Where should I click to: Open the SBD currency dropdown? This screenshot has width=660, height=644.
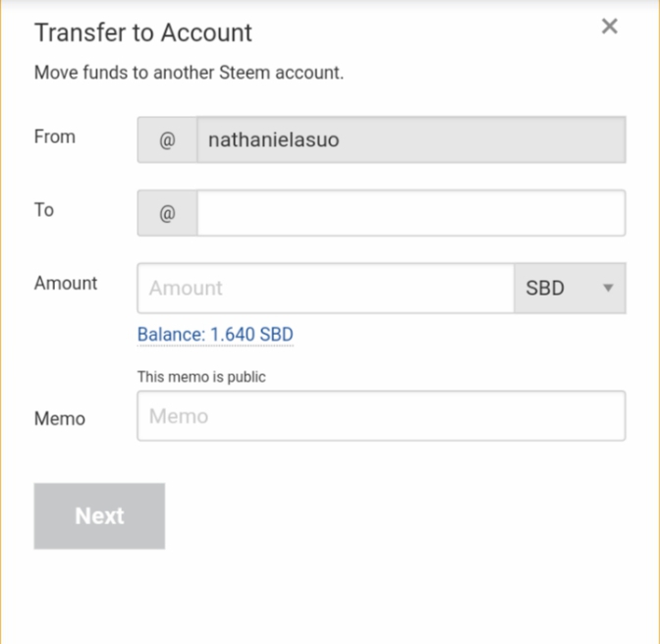(x=569, y=288)
